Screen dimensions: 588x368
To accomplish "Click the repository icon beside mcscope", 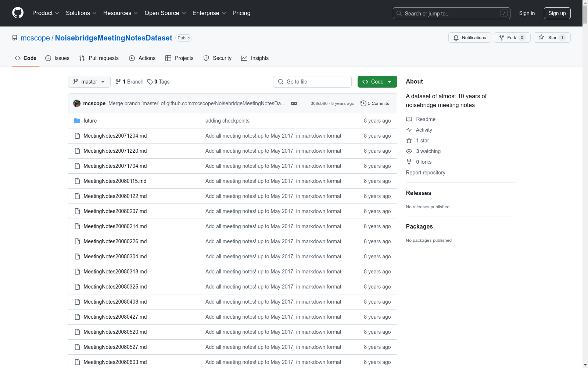I will click(x=15, y=38).
